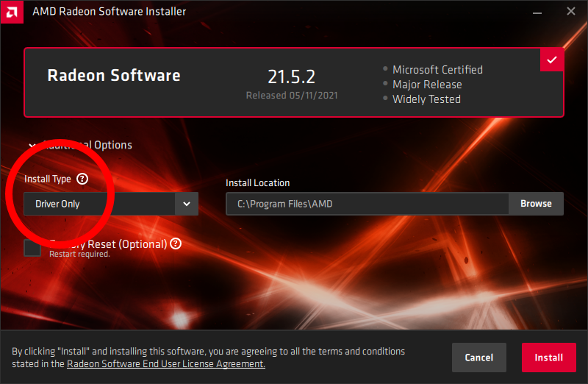Enable the Factory Reset checkbox
This screenshot has width=588, height=384.
[32, 248]
